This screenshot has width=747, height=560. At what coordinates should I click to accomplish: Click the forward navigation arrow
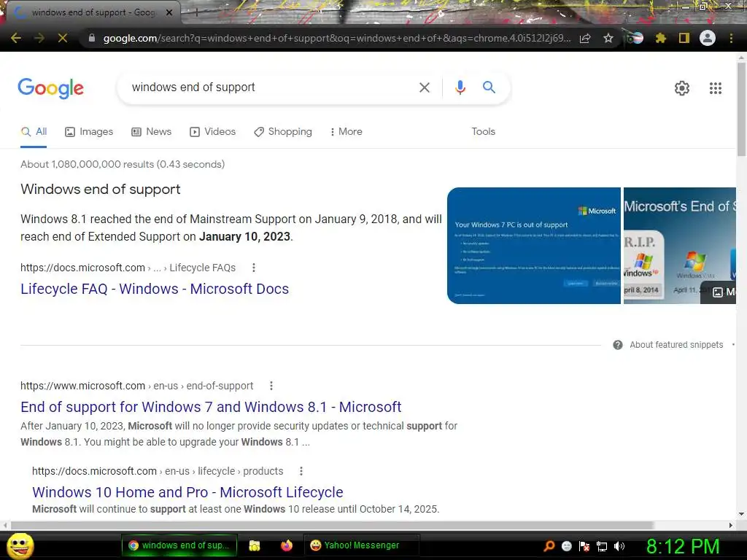(39, 38)
